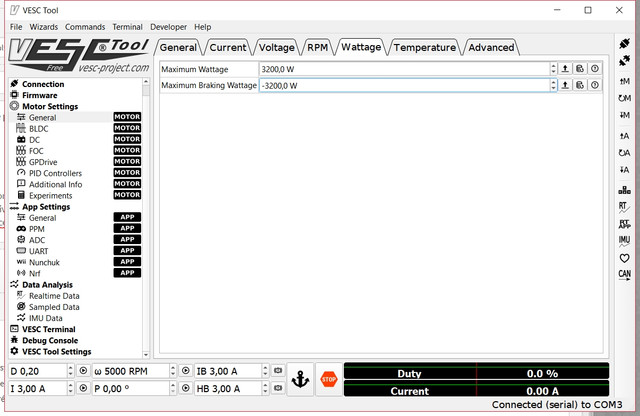Open the Developer menu
Image resolution: width=640 pixels, height=416 pixels.
(x=168, y=27)
